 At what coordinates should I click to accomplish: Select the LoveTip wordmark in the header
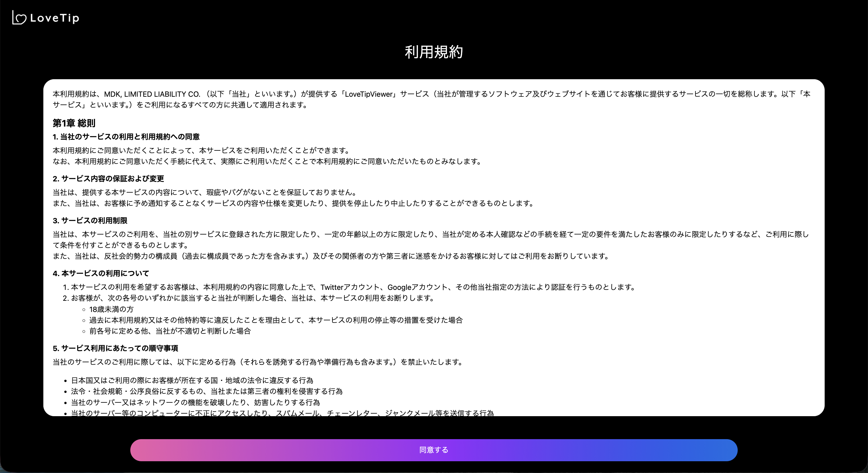click(54, 18)
